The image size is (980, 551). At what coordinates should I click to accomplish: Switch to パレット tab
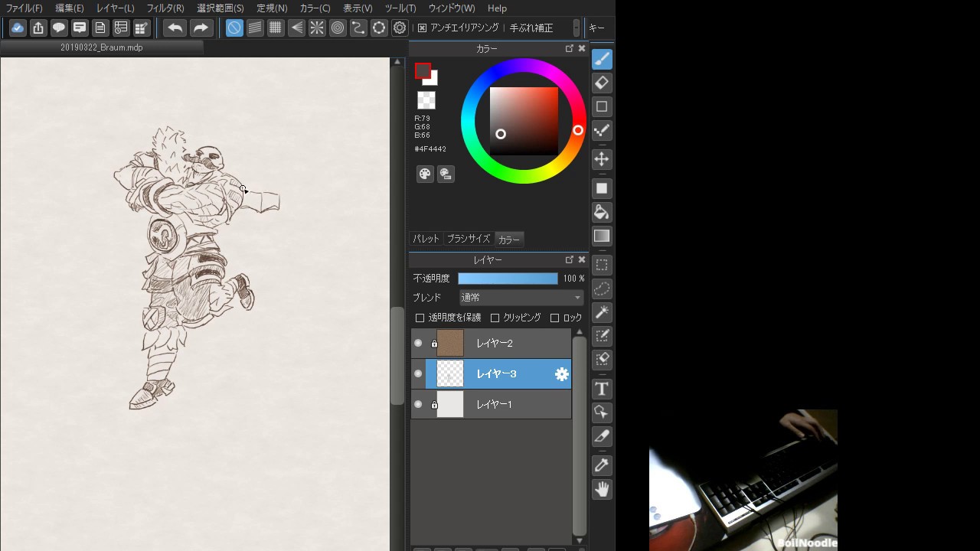tap(426, 239)
